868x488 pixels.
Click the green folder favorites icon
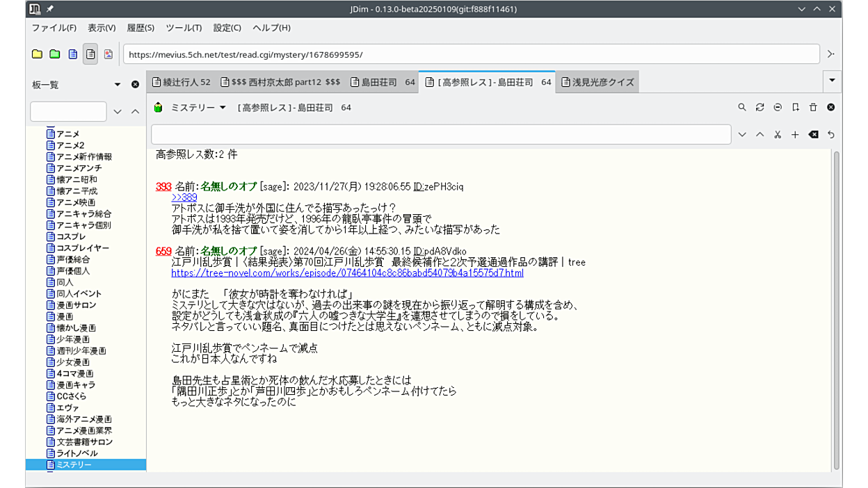click(55, 54)
